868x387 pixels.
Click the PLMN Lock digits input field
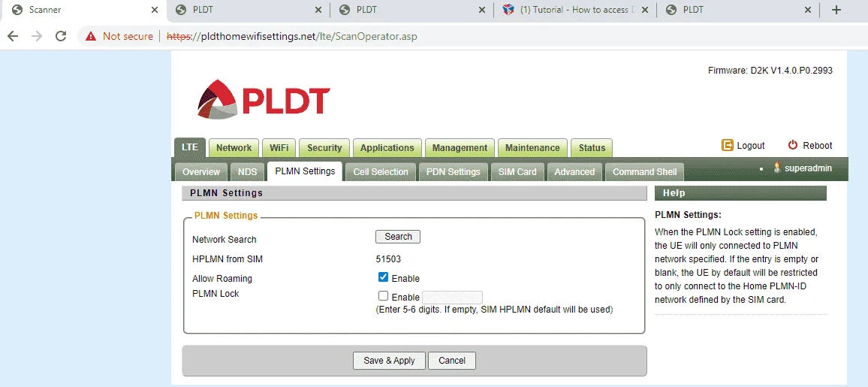point(452,298)
